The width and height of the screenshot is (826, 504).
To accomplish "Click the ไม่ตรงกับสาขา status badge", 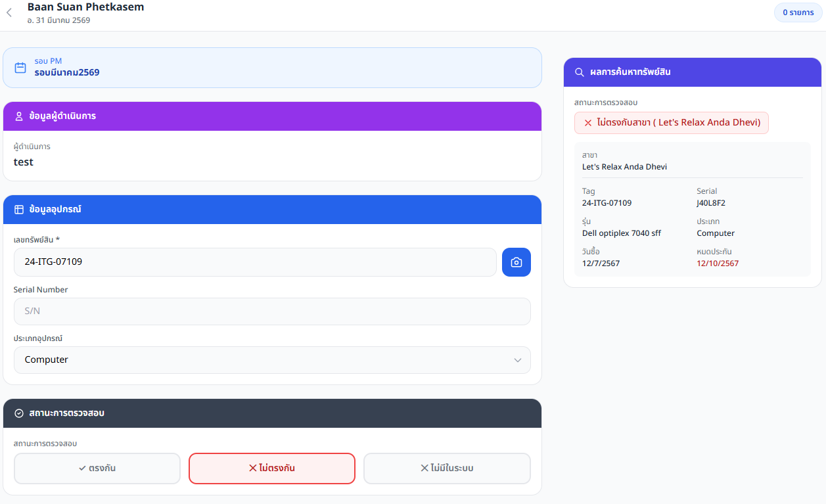I will coord(672,123).
